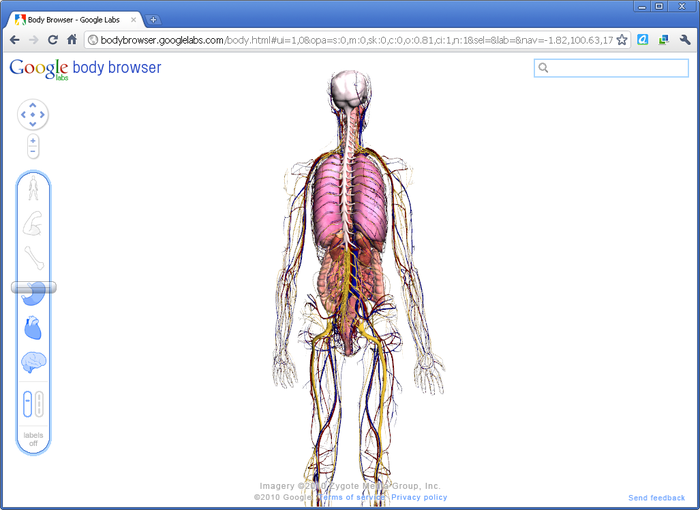This screenshot has height=510, width=700.
Task: Click the Send feedback link
Action: 656,497
